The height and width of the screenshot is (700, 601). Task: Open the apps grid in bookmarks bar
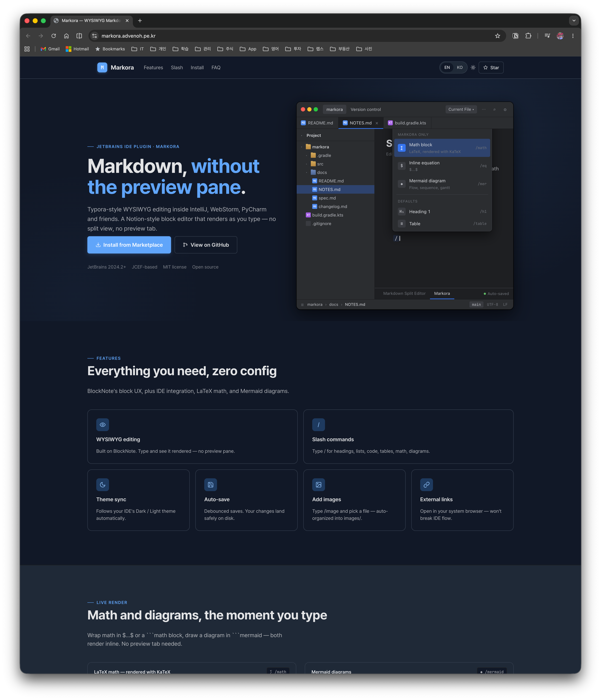(27, 49)
